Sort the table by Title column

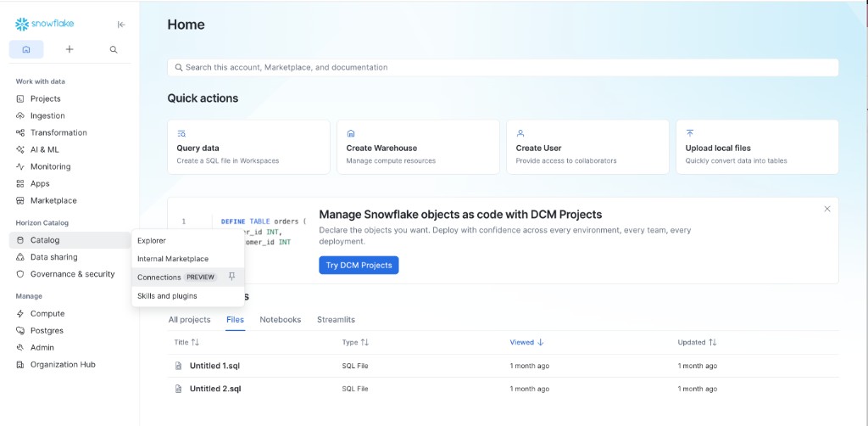tap(186, 342)
